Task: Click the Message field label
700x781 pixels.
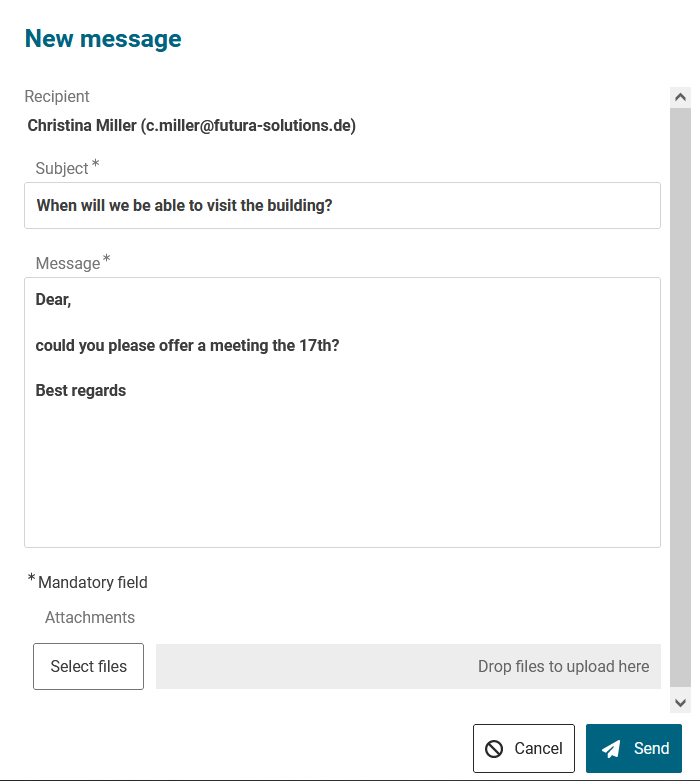Action: point(68,263)
